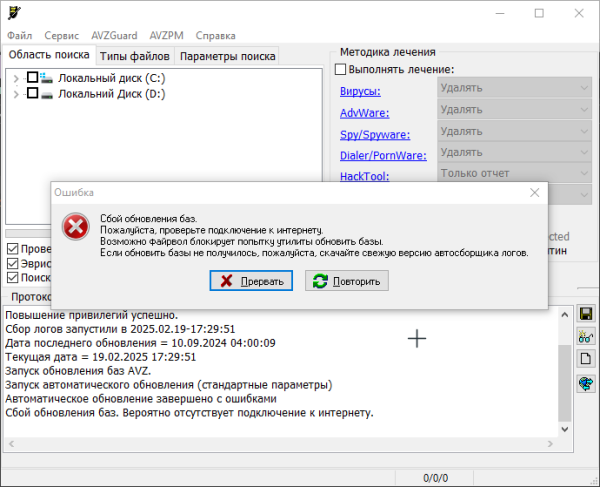Open the Сервис menu
This screenshot has height=487, width=600.
[x=62, y=36]
